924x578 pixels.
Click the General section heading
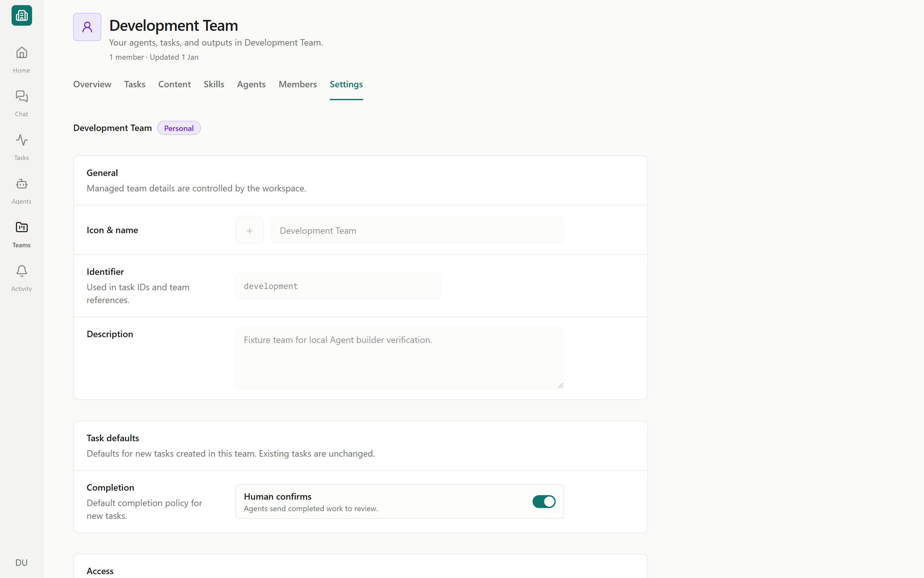click(x=102, y=173)
